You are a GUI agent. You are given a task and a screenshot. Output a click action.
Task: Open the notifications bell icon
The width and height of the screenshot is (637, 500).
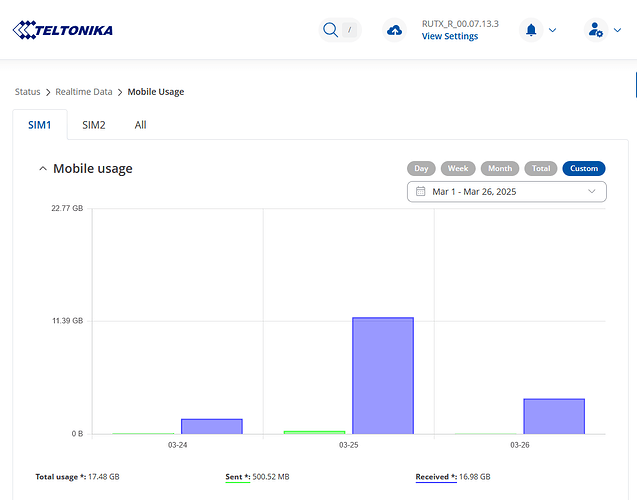pos(531,30)
